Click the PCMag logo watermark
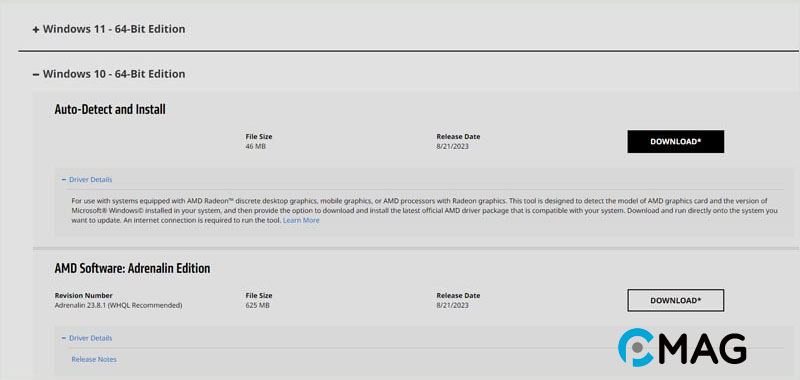 (682, 348)
